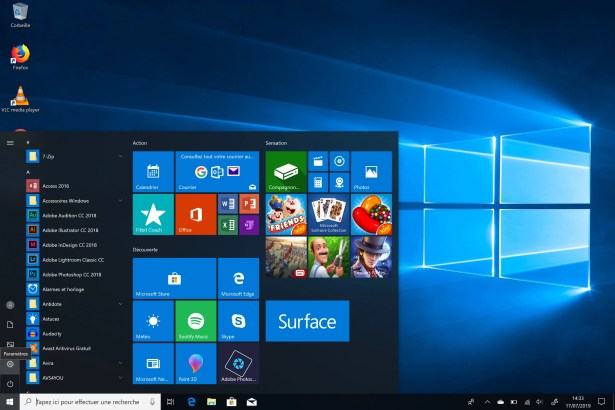615x410 pixels.
Task: Open the Camera webcam small tile
Action: point(339,182)
